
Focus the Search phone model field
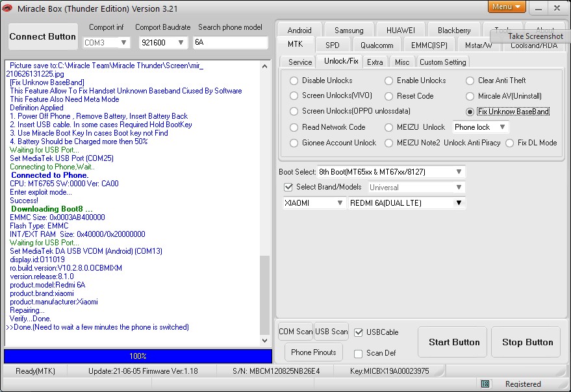pyautogui.click(x=230, y=43)
